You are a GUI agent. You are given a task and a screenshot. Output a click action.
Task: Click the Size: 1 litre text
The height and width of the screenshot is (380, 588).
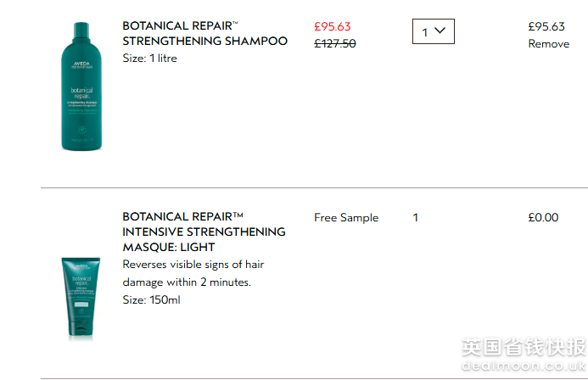(149, 59)
